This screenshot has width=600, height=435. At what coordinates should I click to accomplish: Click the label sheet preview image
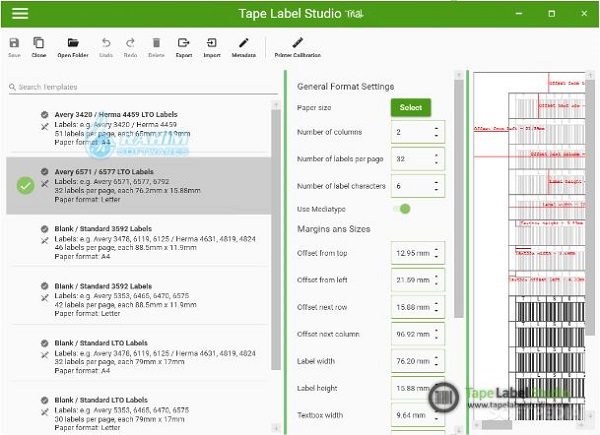pos(529,245)
